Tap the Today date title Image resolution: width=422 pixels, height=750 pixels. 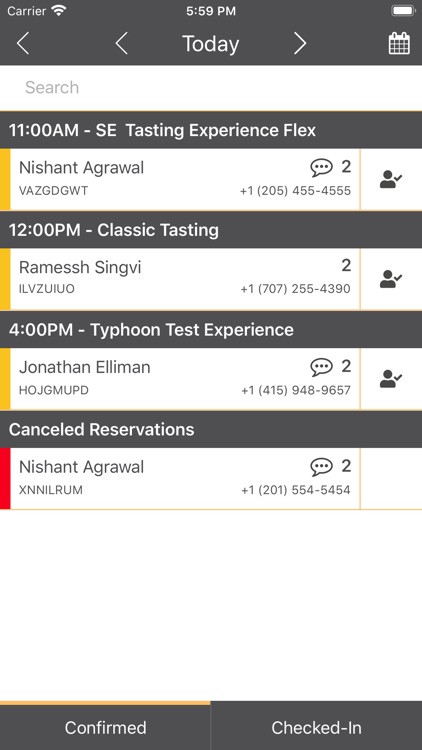click(211, 44)
